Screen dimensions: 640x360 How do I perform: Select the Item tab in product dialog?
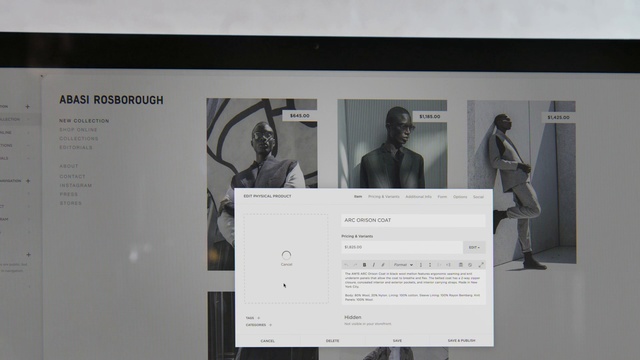[x=358, y=197]
